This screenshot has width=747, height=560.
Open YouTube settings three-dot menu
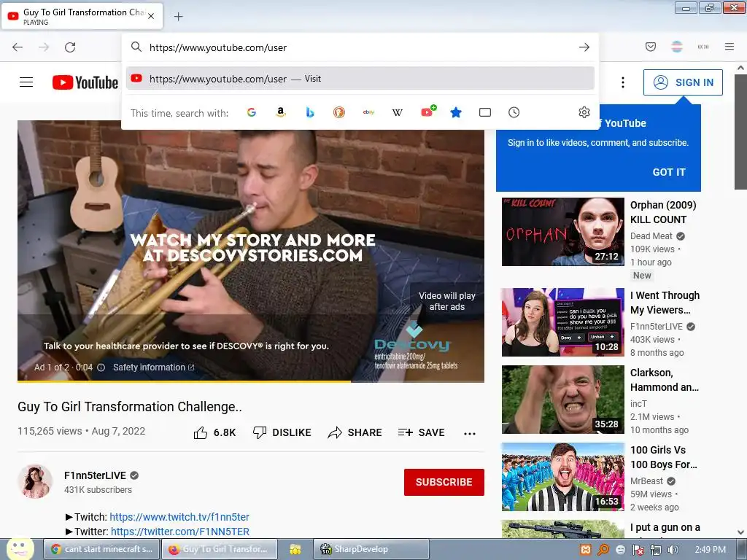tap(623, 82)
